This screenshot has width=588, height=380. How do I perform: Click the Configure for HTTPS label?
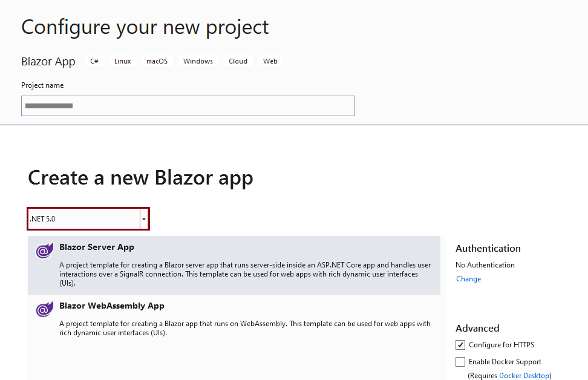(x=501, y=345)
